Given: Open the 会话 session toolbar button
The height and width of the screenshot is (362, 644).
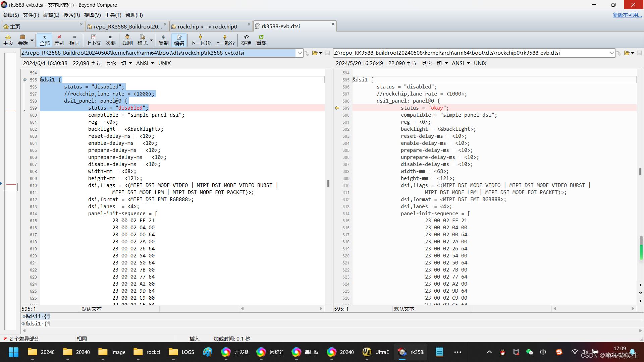Looking at the screenshot, I should [x=23, y=40].
